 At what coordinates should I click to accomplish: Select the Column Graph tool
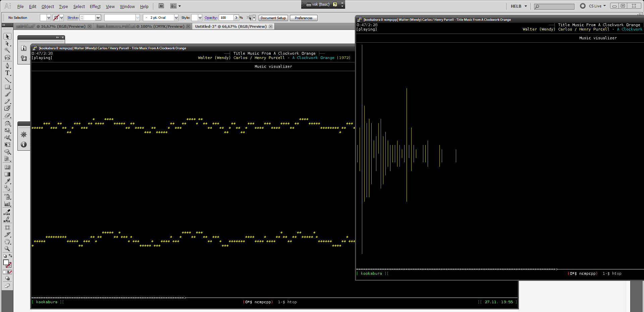pos(7,204)
